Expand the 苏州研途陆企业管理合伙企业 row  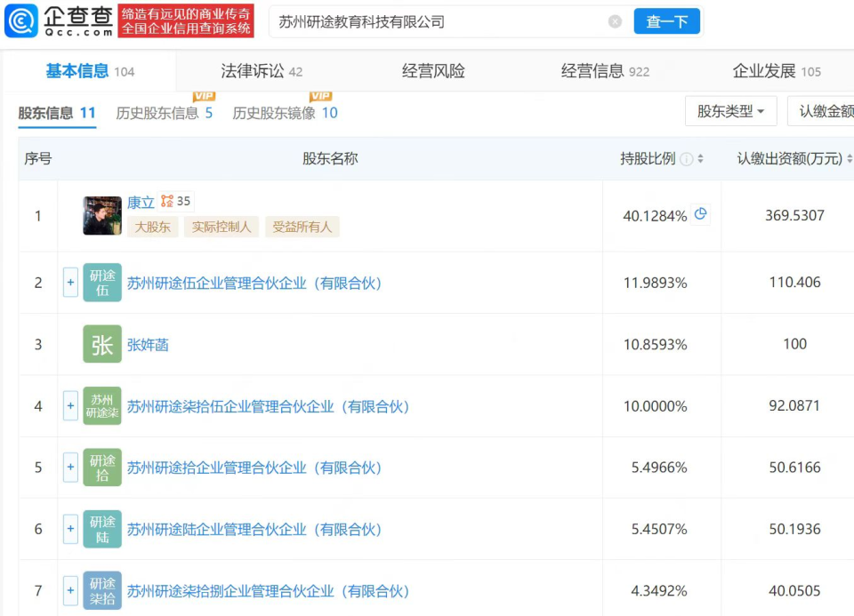[x=70, y=529]
